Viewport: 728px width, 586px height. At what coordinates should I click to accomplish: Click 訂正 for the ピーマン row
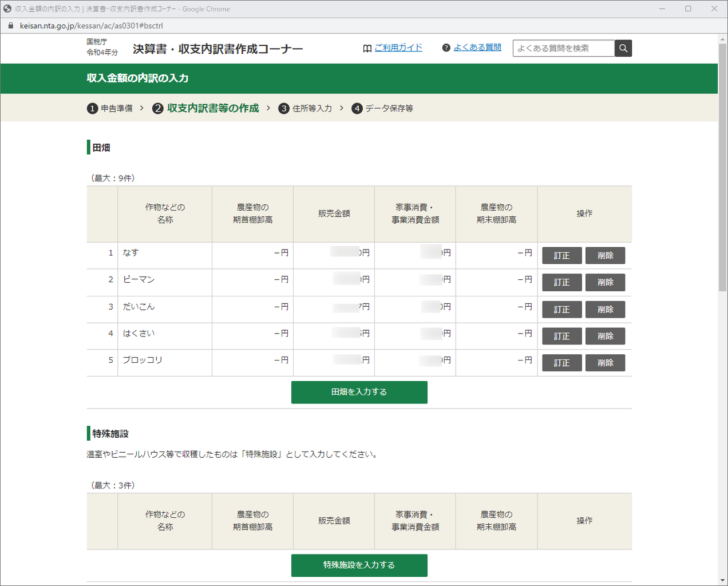click(x=562, y=283)
